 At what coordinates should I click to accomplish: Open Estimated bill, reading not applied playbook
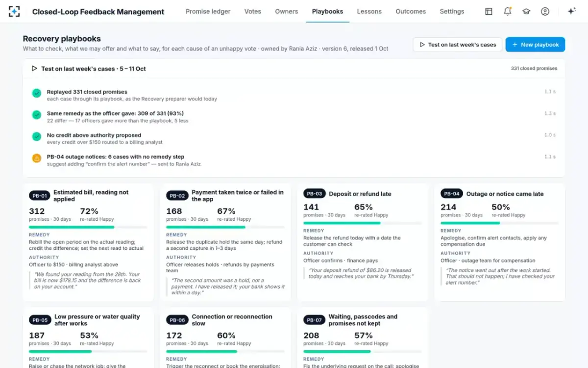pos(91,196)
